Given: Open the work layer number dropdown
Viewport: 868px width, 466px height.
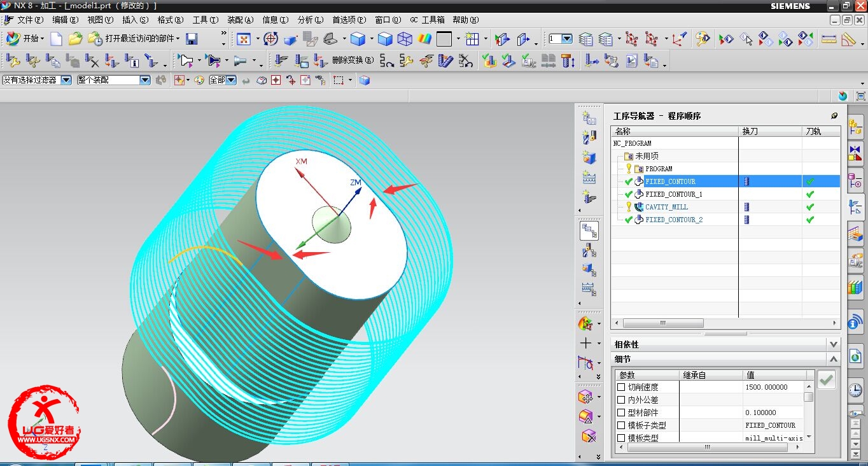Looking at the screenshot, I should (x=566, y=39).
